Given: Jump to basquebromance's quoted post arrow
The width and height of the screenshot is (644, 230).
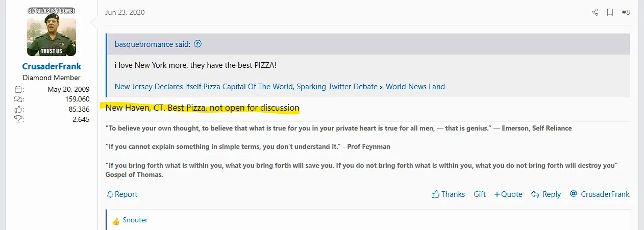Looking at the screenshot, I should (198, 44).
